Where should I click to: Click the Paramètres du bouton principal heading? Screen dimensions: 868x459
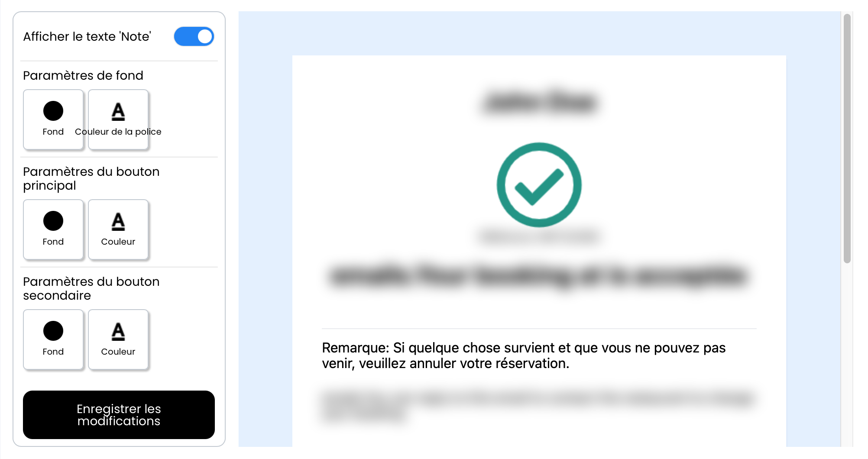[x=91, y=178]
